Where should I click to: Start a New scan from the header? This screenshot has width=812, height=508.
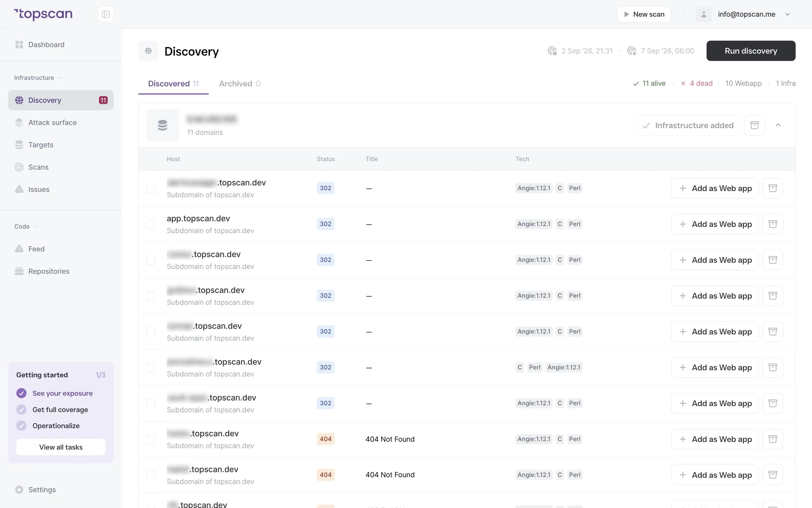click(644, 14)
